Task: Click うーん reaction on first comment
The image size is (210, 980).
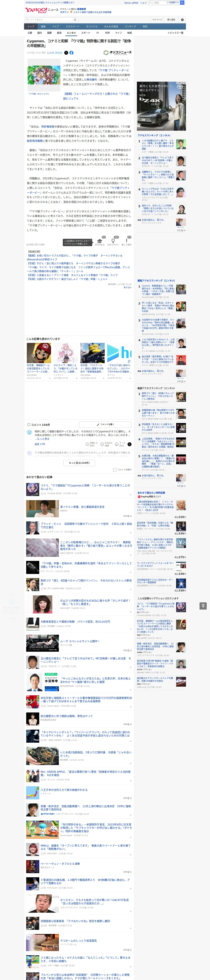Action: tap(120, 444)
